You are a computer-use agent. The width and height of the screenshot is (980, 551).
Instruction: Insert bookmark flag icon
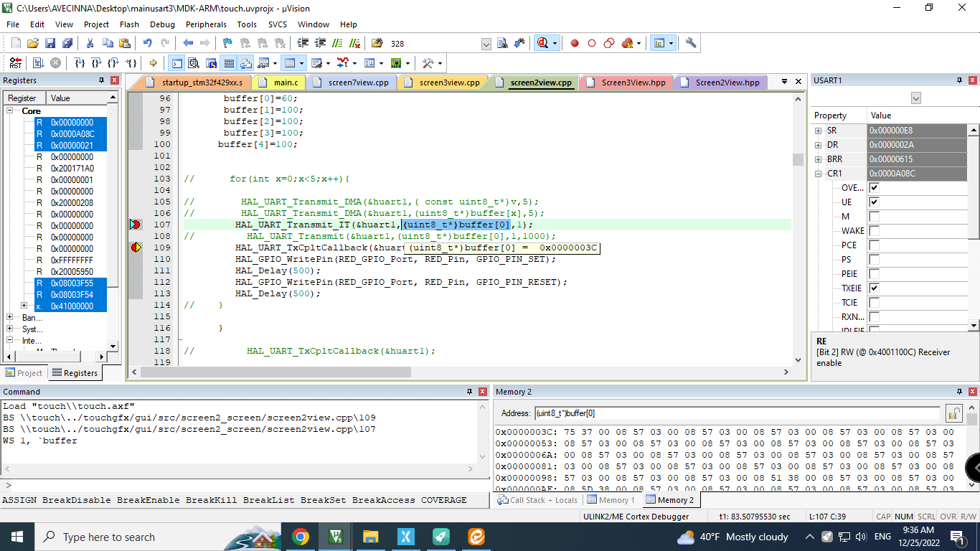pyautogui.click(x=227, y=43)
